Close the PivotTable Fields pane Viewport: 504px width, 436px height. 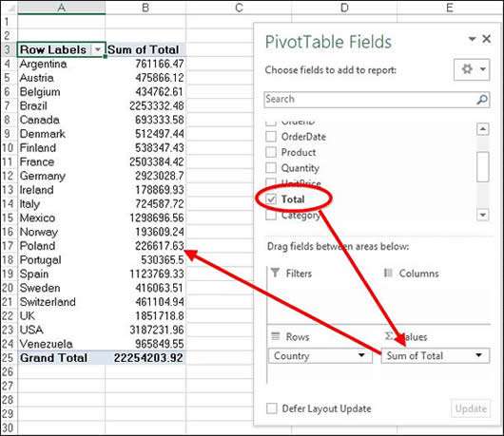[x=486, y=39]
